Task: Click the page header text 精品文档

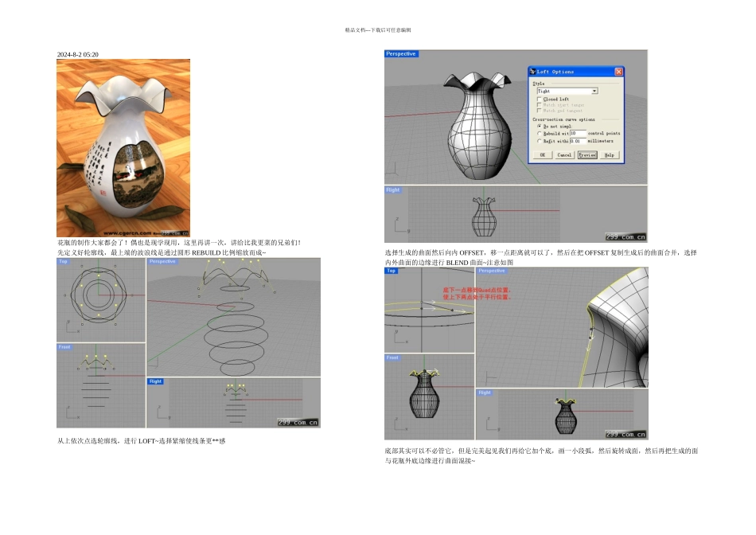Action: (x=378, y=30)
